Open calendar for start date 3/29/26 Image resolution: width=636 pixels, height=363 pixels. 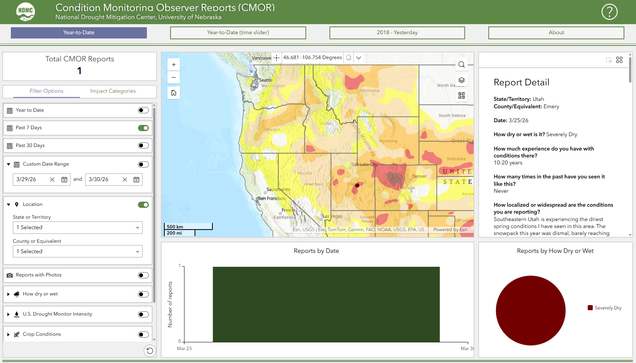[x=64, y=179]
